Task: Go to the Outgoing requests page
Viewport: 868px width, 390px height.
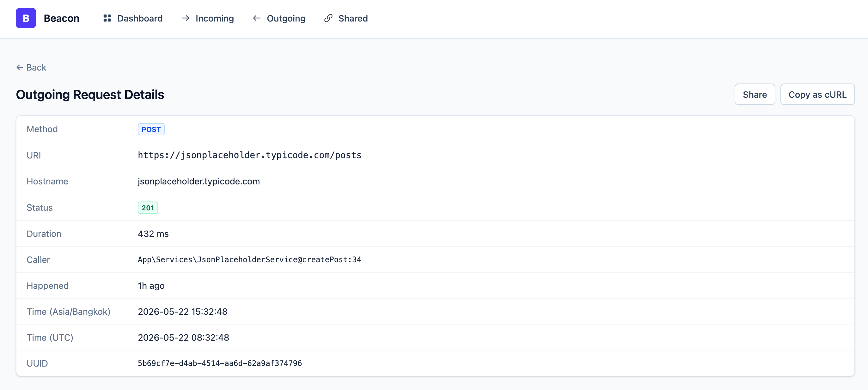Action: pyautogui.click(x=279, y=18)
